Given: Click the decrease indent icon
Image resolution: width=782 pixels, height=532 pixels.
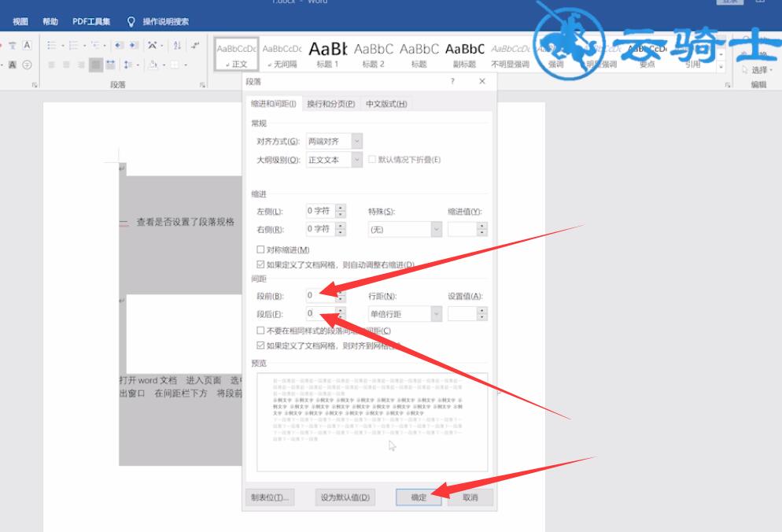Looking at the screenshot, I should [119, 46].
